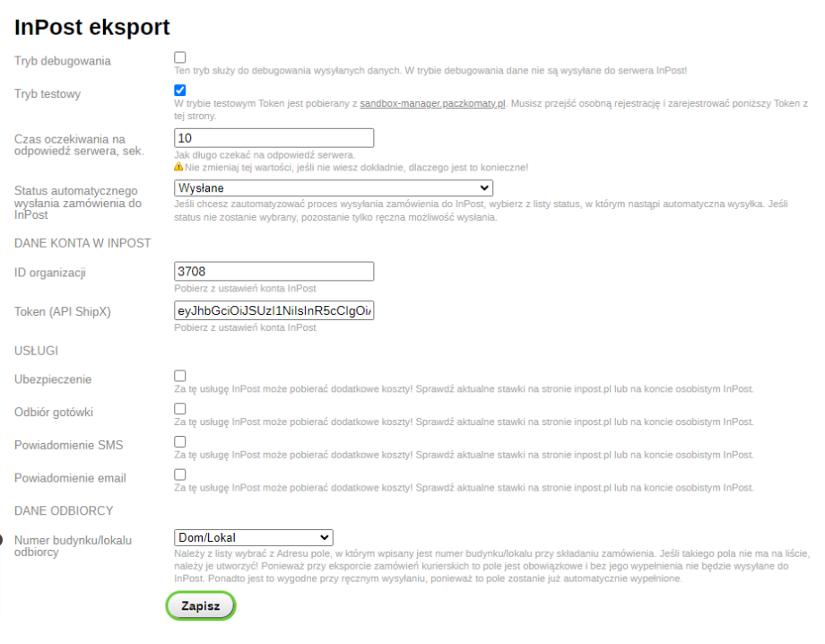
Task: Click the yellow warning icon
Action: [178, 167]
